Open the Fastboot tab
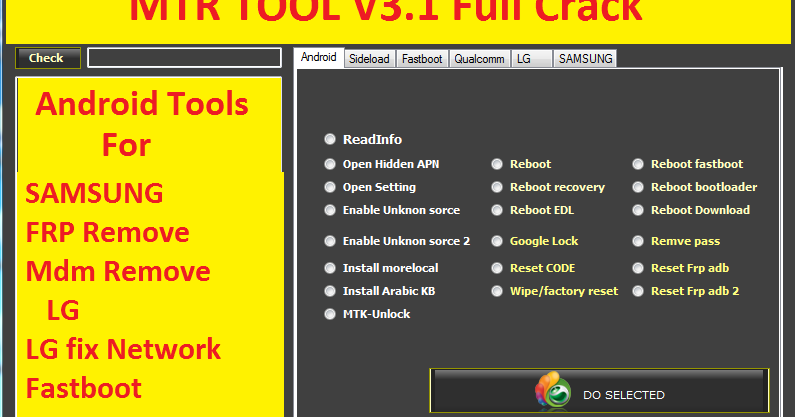The image size is (795, 417). [422, 59]
